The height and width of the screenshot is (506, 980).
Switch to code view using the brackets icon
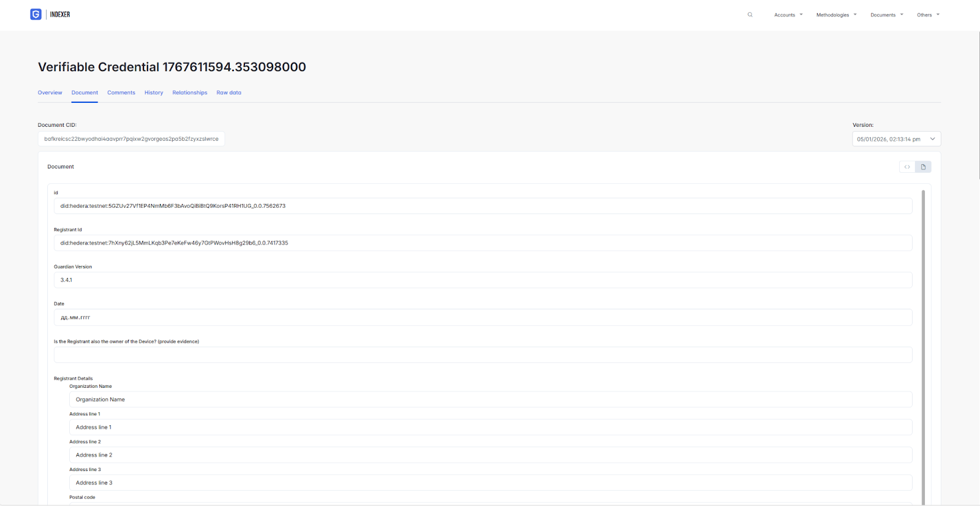tap(907, 167)
